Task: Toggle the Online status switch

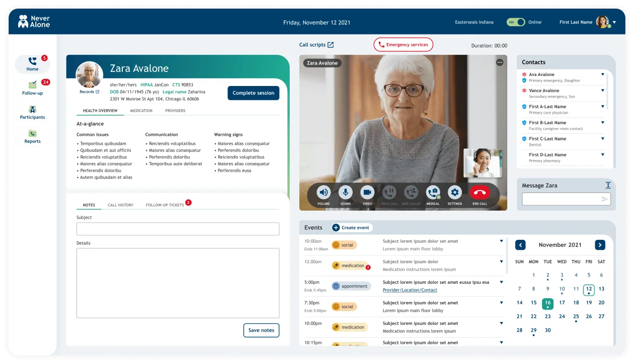Action: pyautogui.click(x=515, y=22)
